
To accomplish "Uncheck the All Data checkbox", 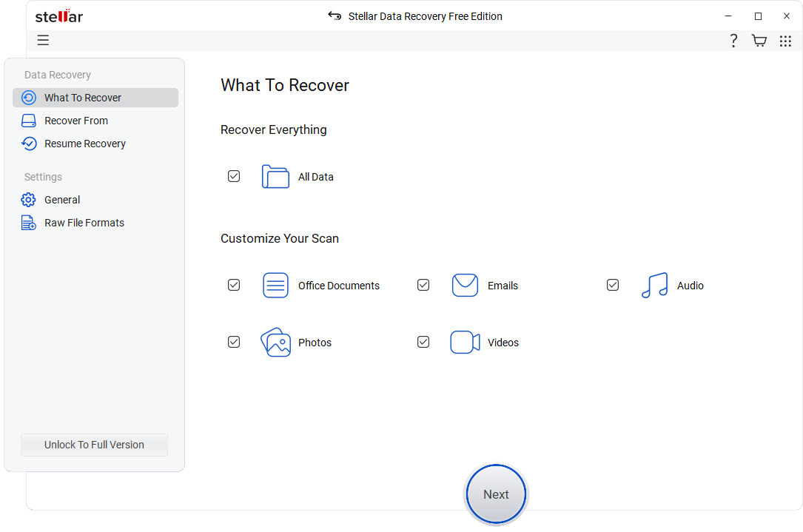I will coord(234,176).
